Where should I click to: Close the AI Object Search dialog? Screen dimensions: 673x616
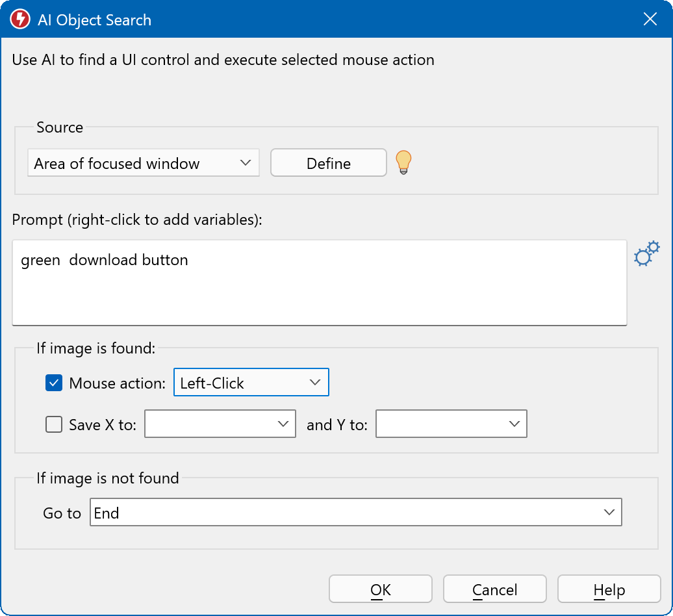click(650, 19)
